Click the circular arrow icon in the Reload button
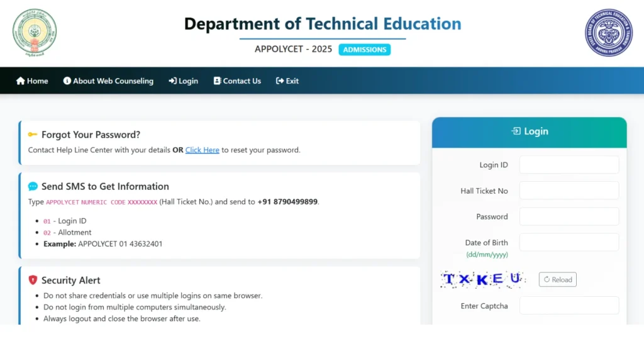This screenshot has height=356, width=644. [547, 279]
